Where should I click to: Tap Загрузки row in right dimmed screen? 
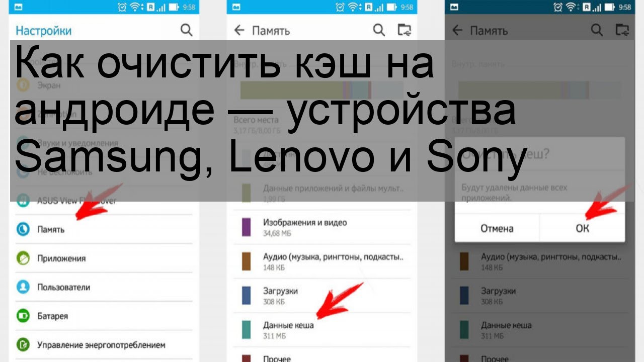coord(539,296)
